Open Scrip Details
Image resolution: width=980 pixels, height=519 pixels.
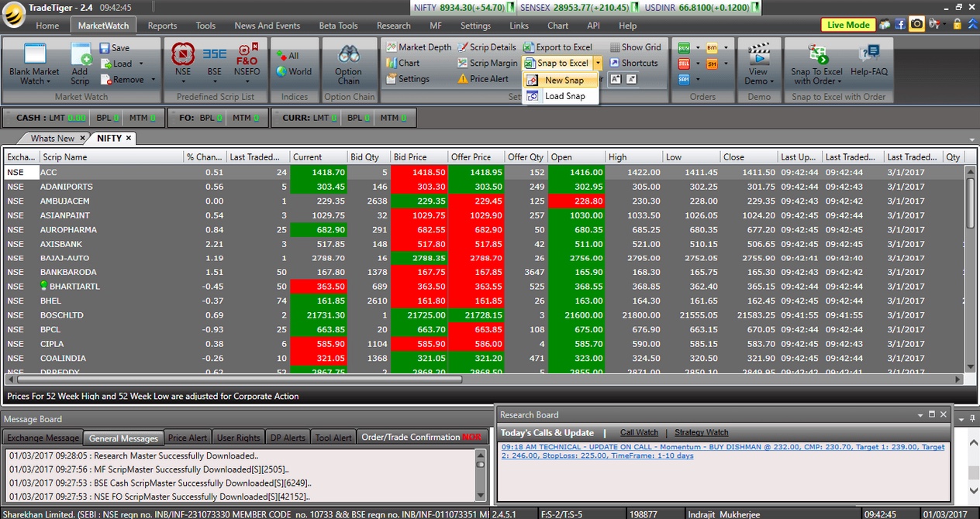tap(487, 47)
